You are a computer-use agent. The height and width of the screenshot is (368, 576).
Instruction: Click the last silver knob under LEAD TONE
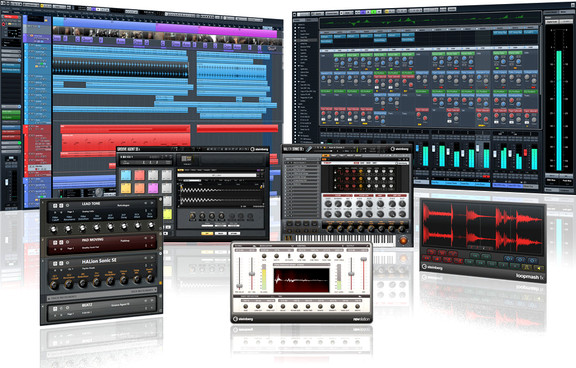coord(151,225)
